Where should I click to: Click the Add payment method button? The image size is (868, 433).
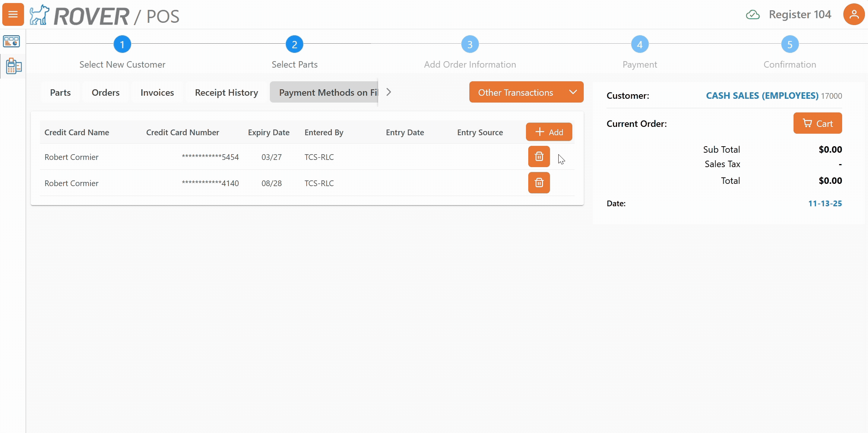(x=549, y=132)
